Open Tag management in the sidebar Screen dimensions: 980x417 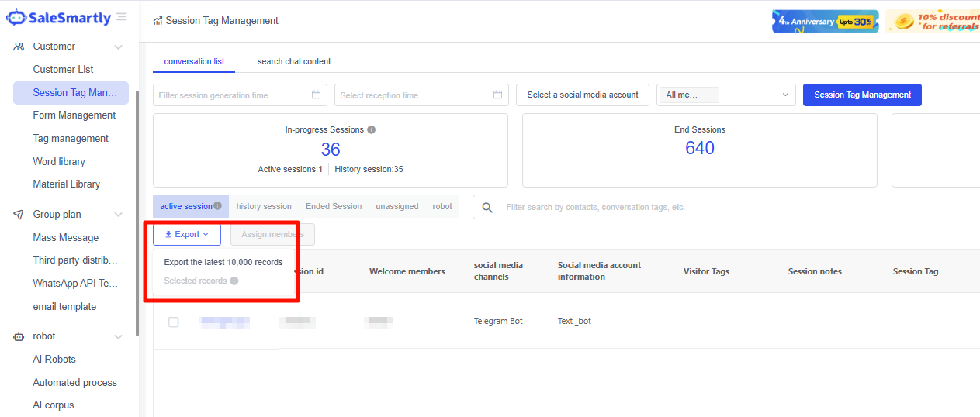click(71, 138)
